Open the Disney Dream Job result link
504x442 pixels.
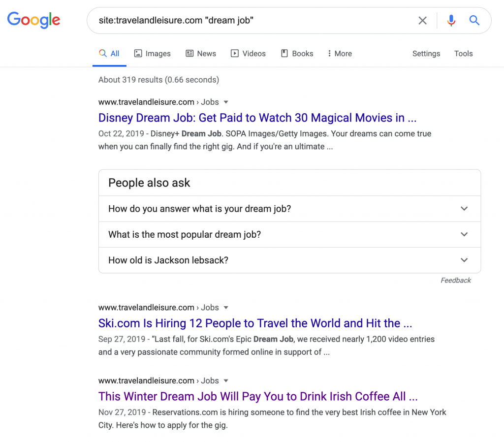(257, 118)
